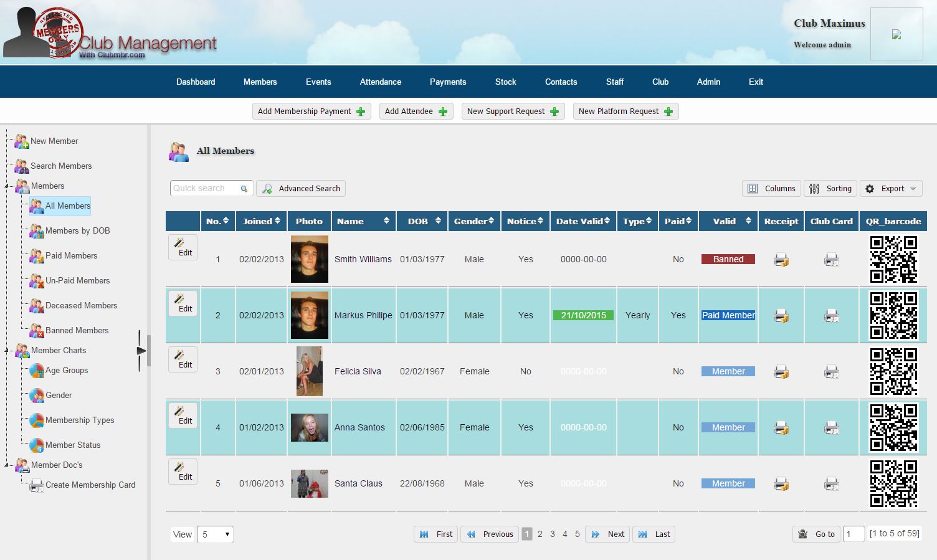
Task: Click the Go to page number field
Action: (x=854, y=534)
